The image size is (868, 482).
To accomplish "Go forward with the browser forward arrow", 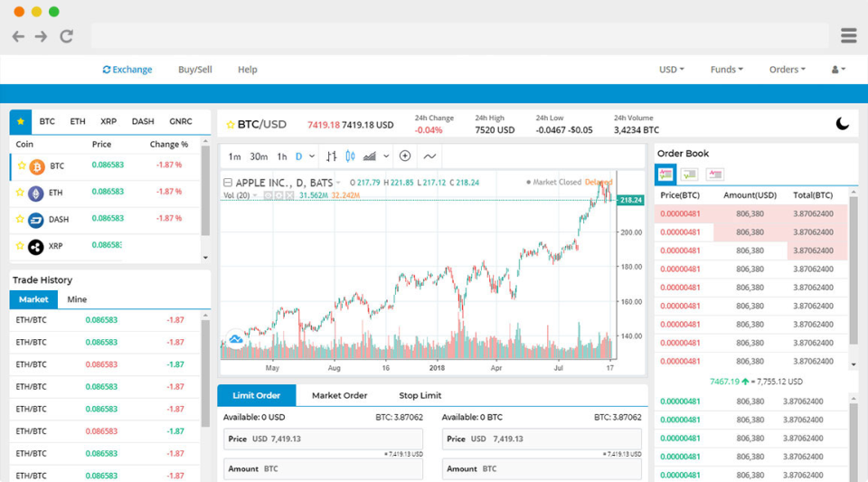I will point(41,36).
